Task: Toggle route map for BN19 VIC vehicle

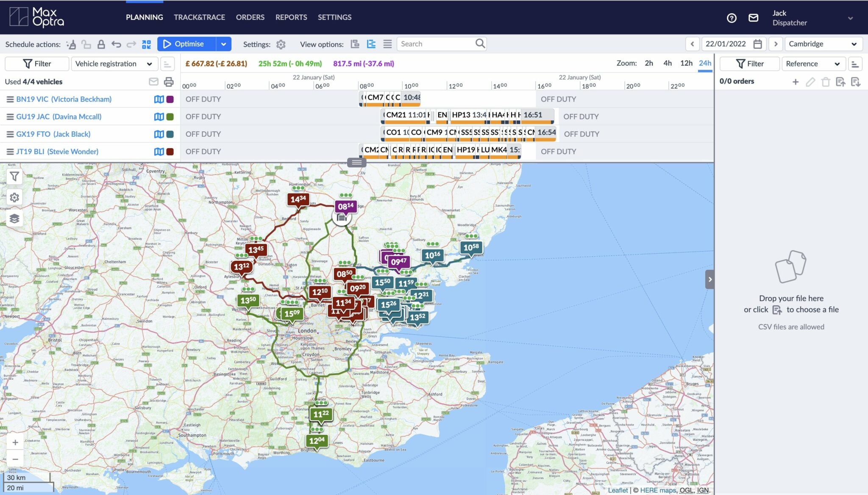Action: click(x=159, y=99)
